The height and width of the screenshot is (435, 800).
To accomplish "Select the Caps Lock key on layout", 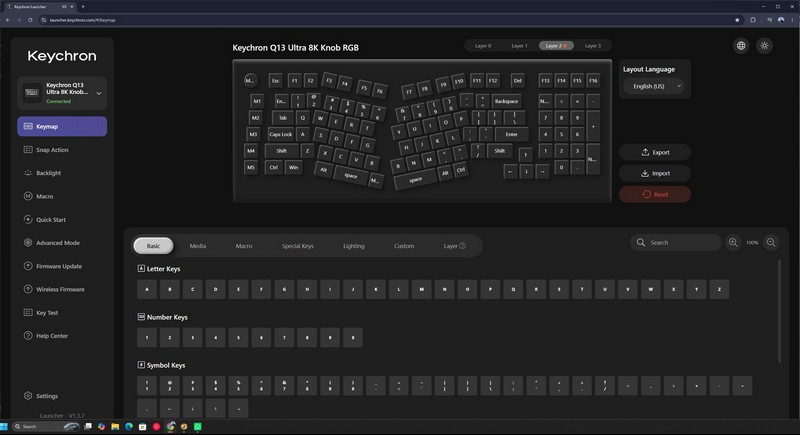I will (x=281, y=135).
